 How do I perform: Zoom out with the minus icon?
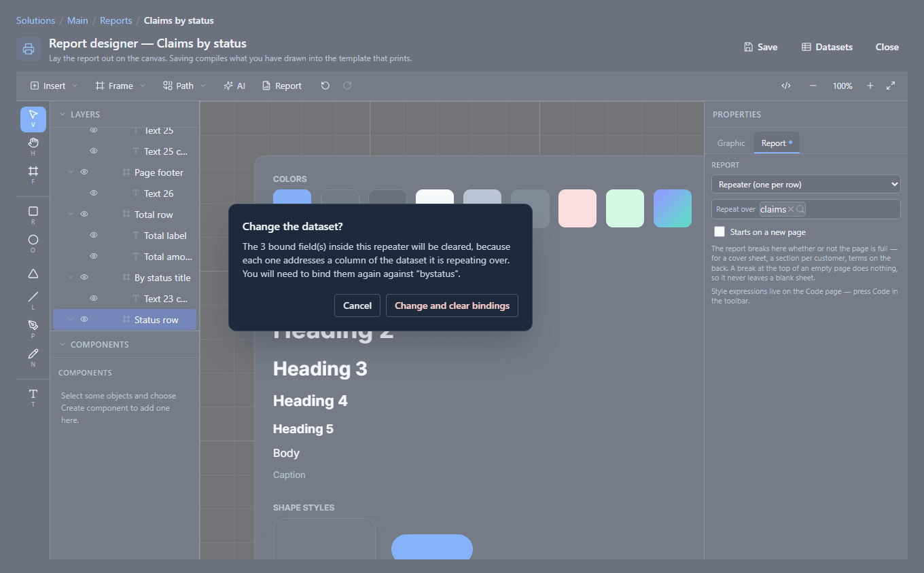point(813,86)
